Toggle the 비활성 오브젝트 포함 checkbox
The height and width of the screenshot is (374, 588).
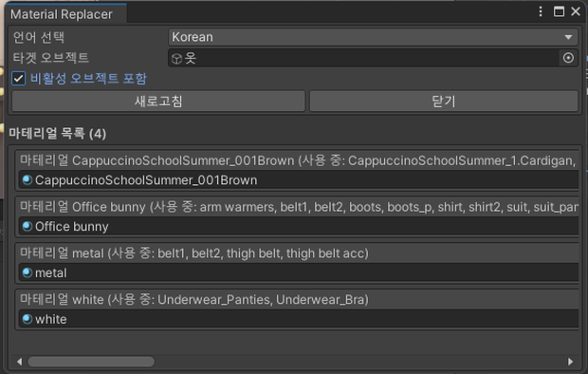[x=18, y=79]
